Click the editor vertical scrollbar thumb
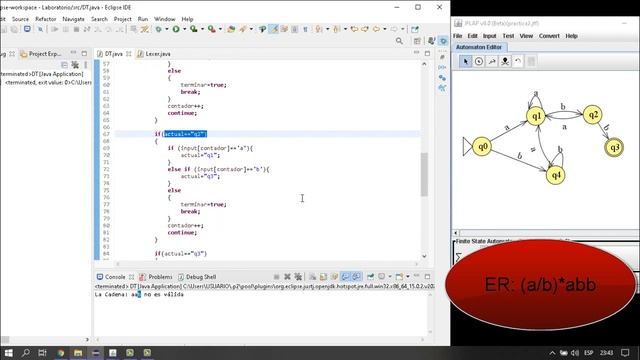Image resolution: width=640 pixels, height=360 pixels. (x=424, y=174)
